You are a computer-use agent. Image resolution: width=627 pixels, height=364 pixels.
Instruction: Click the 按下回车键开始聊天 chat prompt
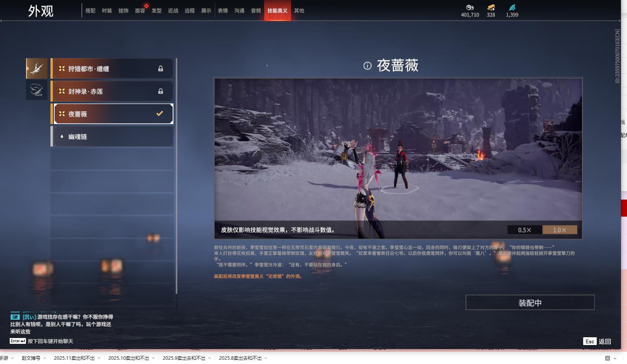tap(50, 341)
